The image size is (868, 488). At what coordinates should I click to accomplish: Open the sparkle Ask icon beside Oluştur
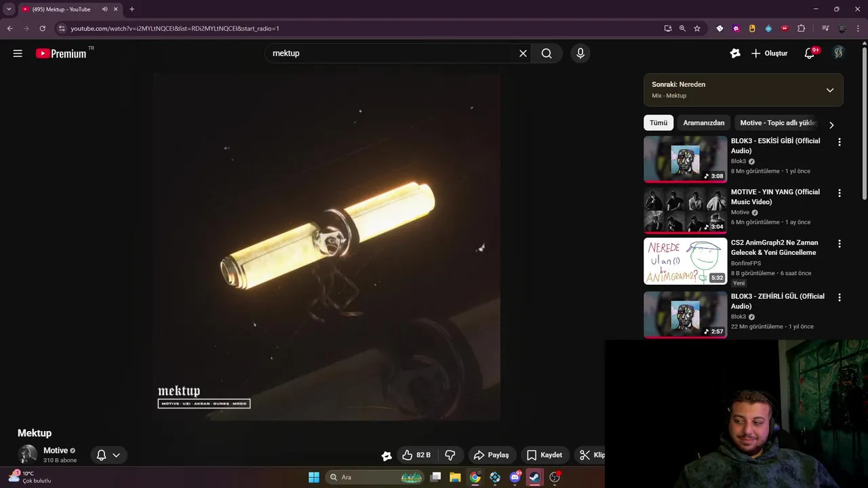coord(735,54)
